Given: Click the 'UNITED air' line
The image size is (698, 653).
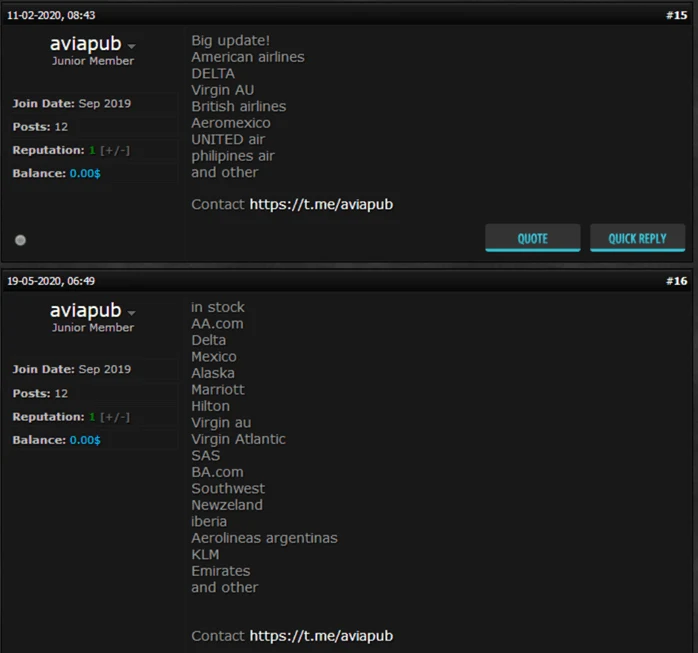Looking at the screenshot, I should [x=228, y=139].
